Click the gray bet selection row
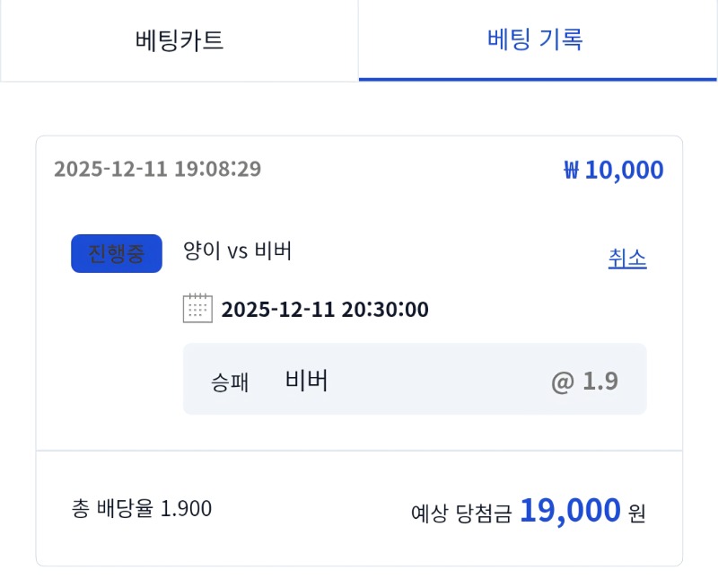The image size is (718, 588). 415,379
